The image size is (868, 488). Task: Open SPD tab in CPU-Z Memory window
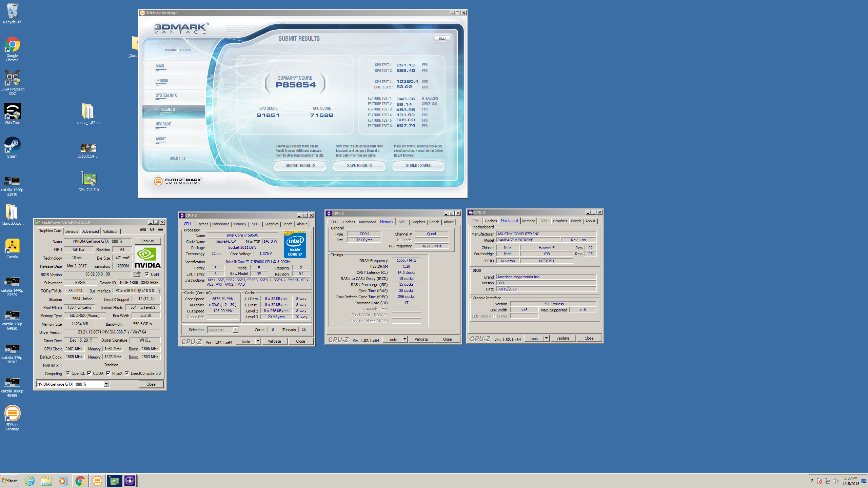402,222
